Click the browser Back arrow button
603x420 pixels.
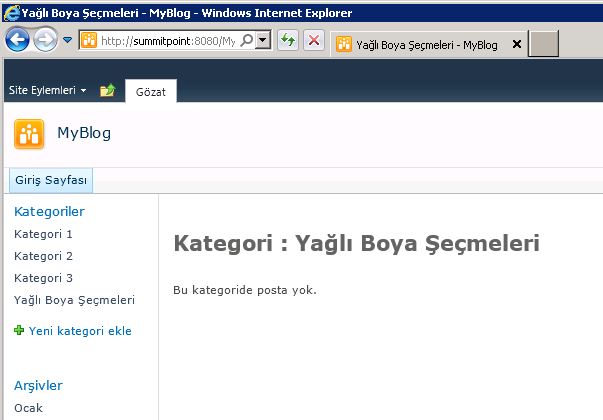18,40
